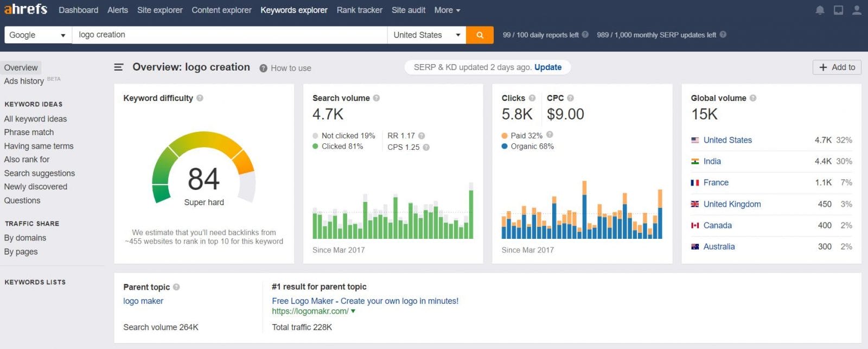
Task: Open the Australia country link
Action: pyautogui.click(x=719, y=246)
